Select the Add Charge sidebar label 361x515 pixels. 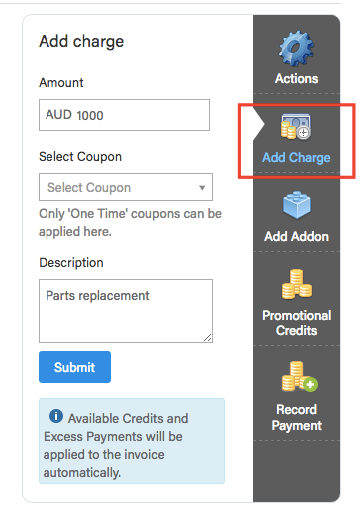(x=296, y=157)
